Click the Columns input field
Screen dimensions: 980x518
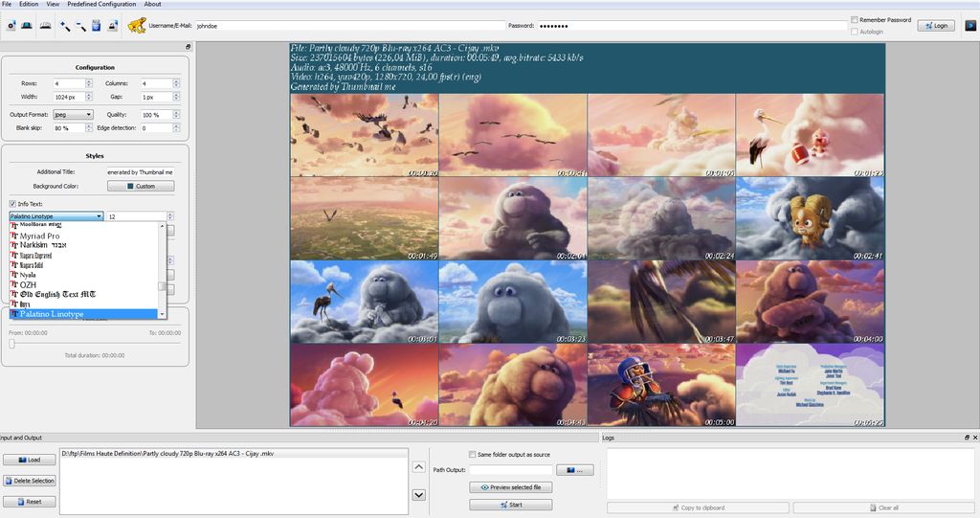(x=156, y=83)
